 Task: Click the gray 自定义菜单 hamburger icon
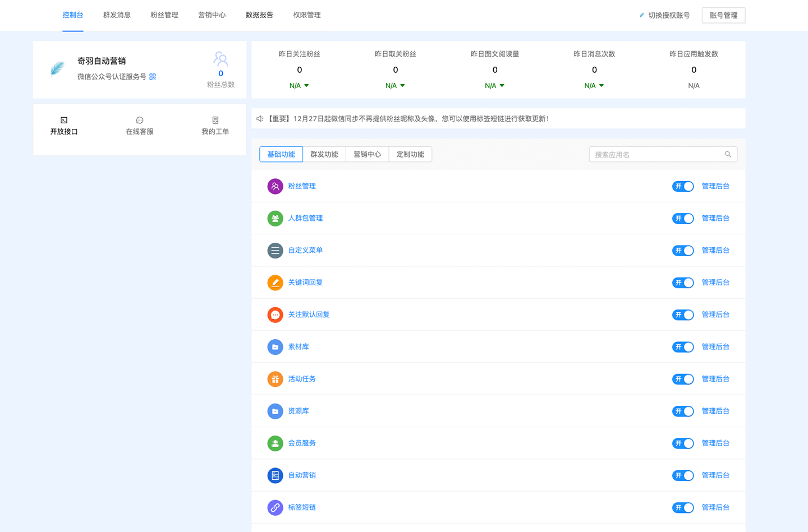point(275,251)
